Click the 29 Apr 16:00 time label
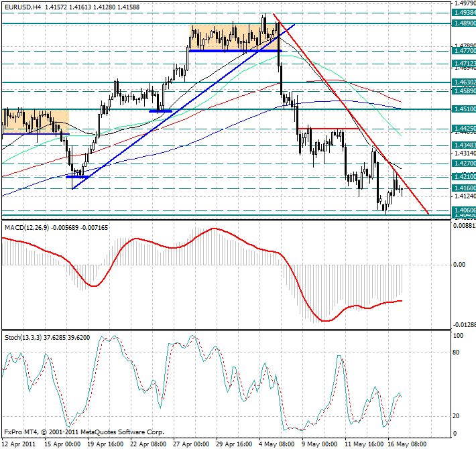 click(234, 444)
